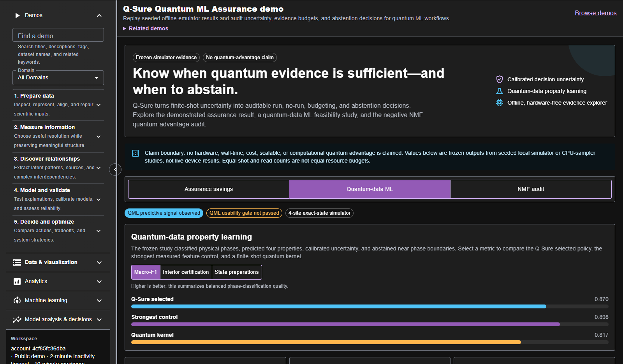
Task: Click the Offline hardware-free chip icon
Action: click(x=500, y=103)
